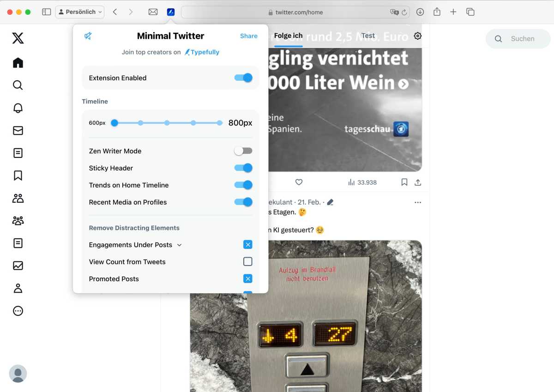The width and height of the screenshot is (554, 392).
Task: Click the twitter.com/home address bar
Action: [x=295, y=12]
